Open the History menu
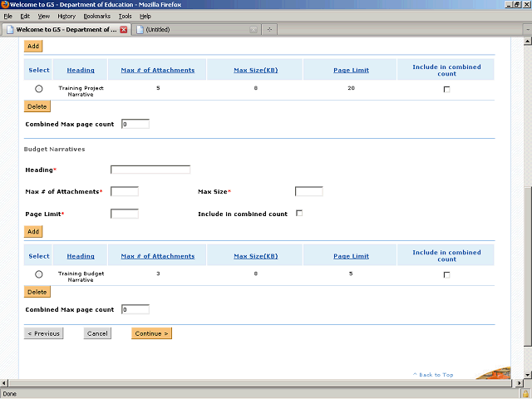The image size is (532, 399). point(66,16)
